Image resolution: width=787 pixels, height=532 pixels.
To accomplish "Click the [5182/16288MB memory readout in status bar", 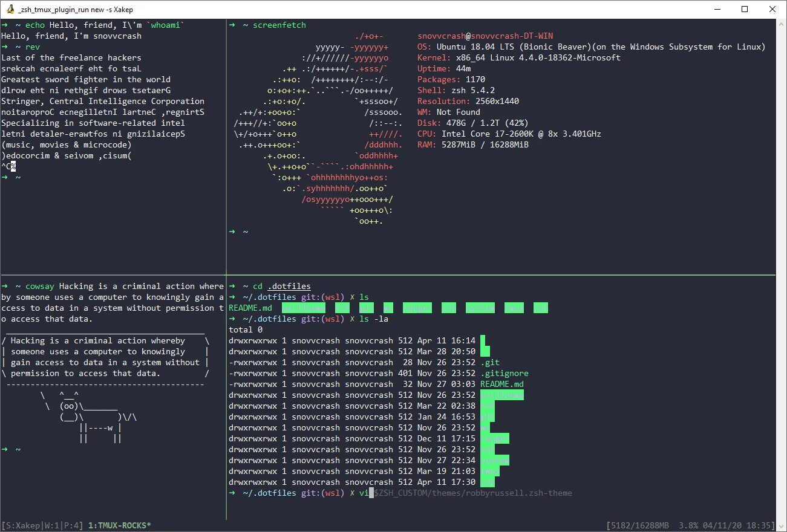I will click(638, 525).
